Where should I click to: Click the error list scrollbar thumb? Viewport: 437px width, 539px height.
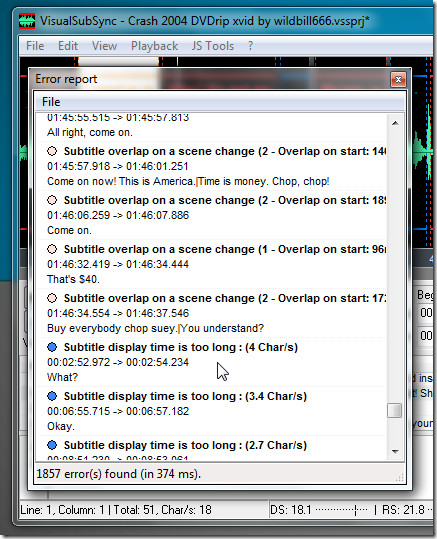[394, 410]
